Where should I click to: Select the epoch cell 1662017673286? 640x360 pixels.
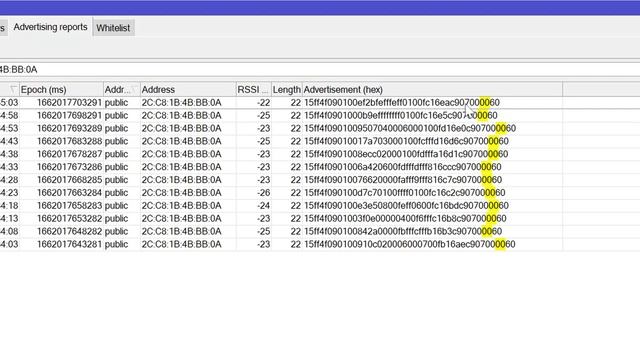click(69, 167)
